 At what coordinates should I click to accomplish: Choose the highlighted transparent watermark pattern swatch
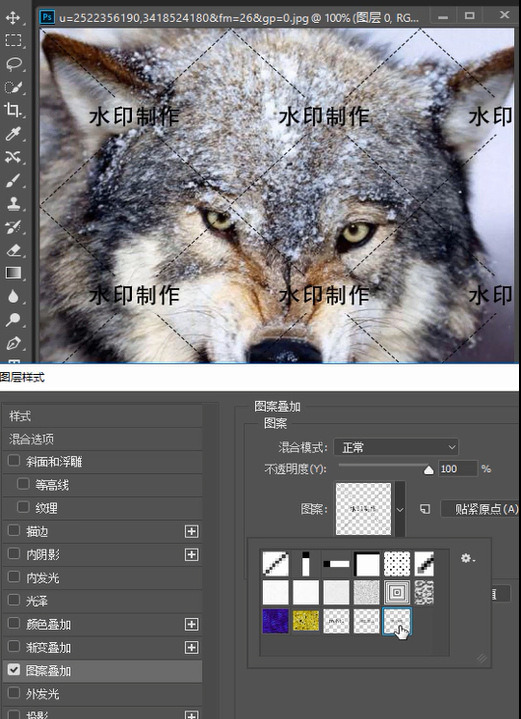coord(397,621)
